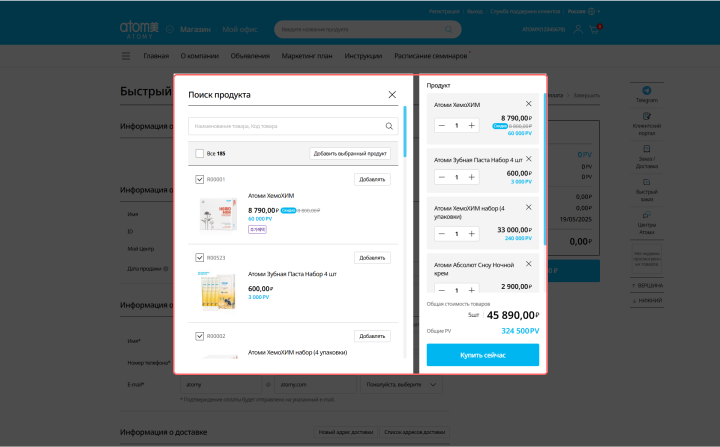
Task: Click the circular icon beside Atomy logo
Action: [x=170, y=29]
